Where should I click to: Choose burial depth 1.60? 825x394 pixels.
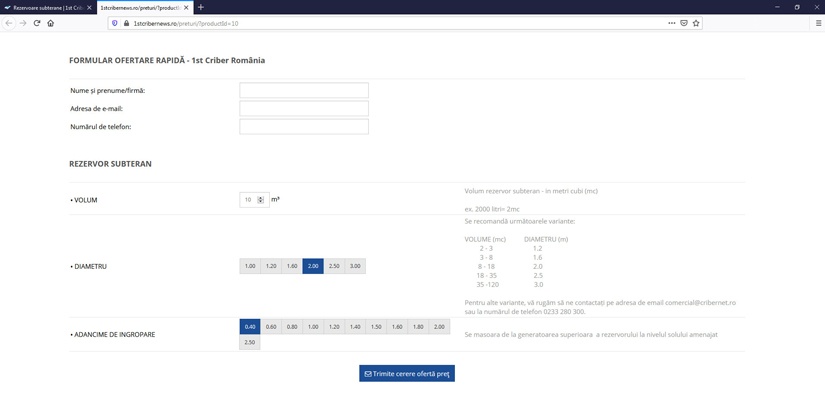pyautogui.click(x=397, y=327)
